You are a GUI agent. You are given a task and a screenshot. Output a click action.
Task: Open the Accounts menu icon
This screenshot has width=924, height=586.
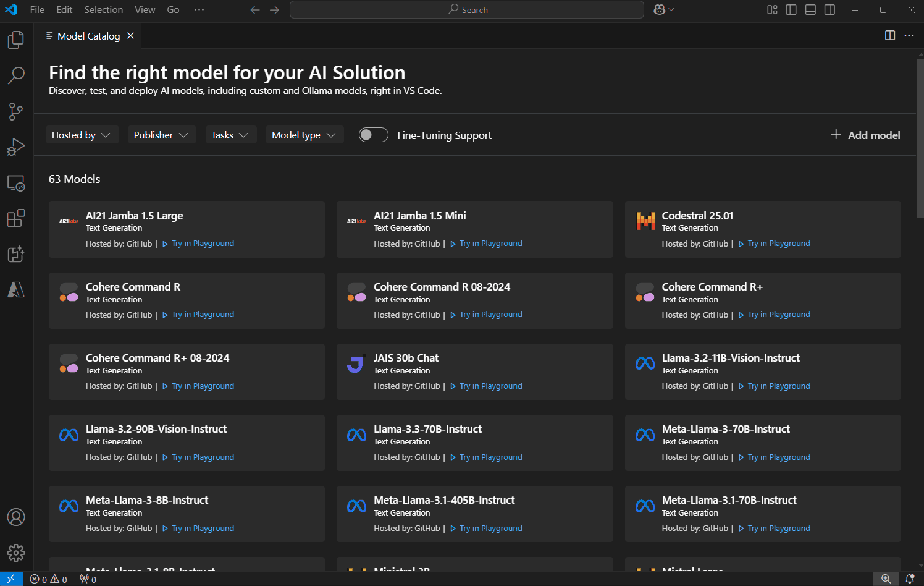tap(16, 517)
